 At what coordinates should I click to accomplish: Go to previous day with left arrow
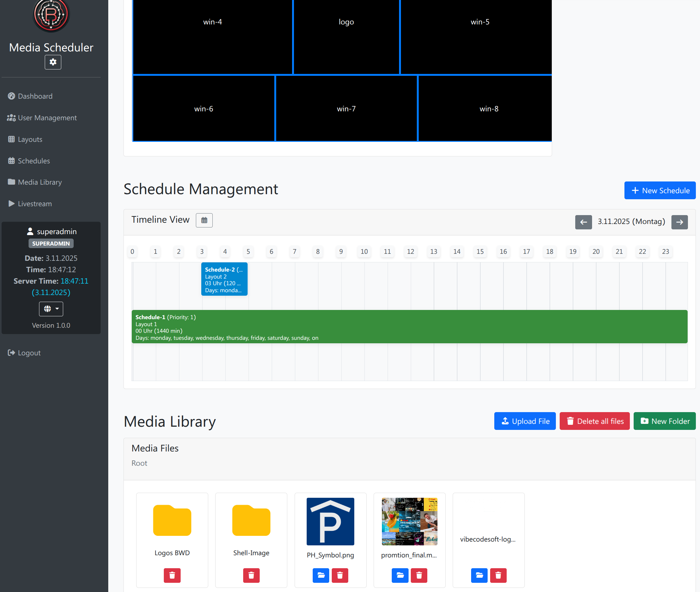point(583,222)
